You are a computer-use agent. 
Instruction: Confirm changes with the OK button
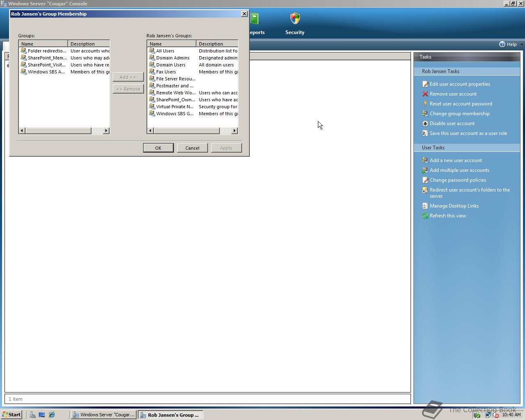click(x=158, y=148)
